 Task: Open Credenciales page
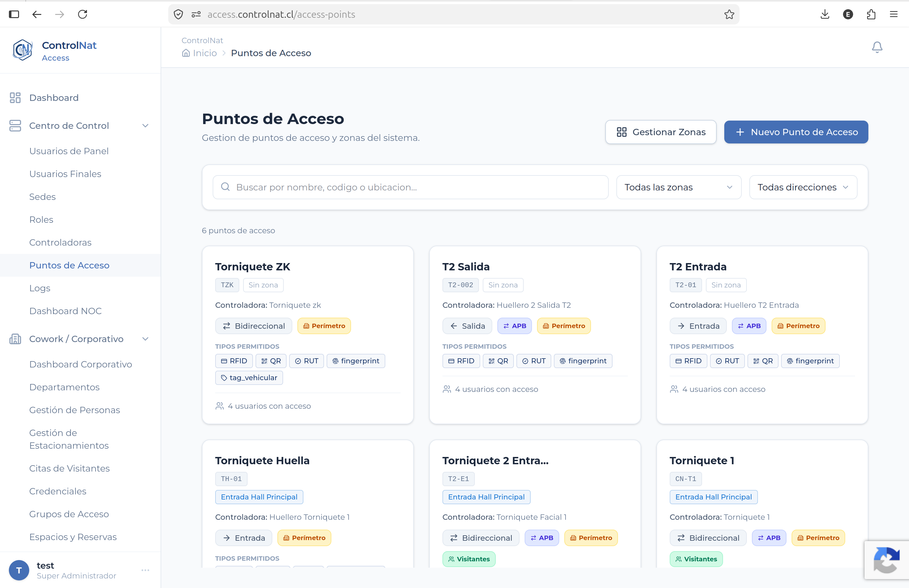pyautogui.click(x=58, y=492)
